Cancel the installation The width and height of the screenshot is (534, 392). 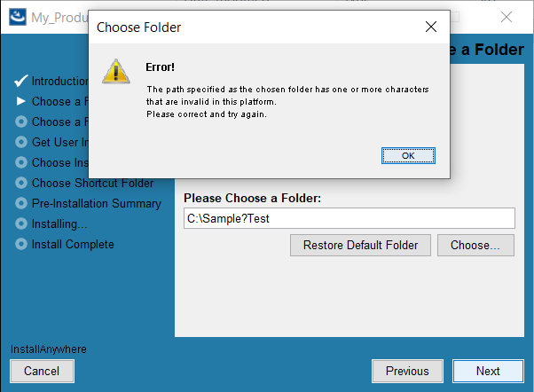point(42,371)
